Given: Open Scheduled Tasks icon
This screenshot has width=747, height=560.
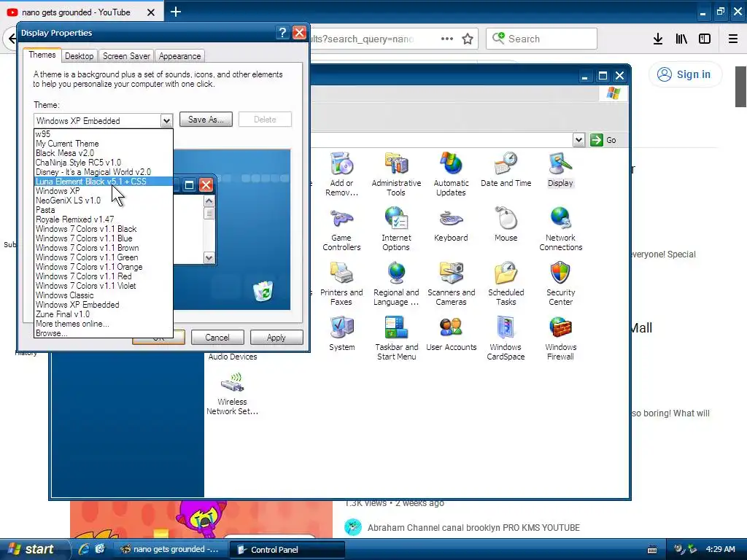Looking at the screenshot, I should 506,284.
